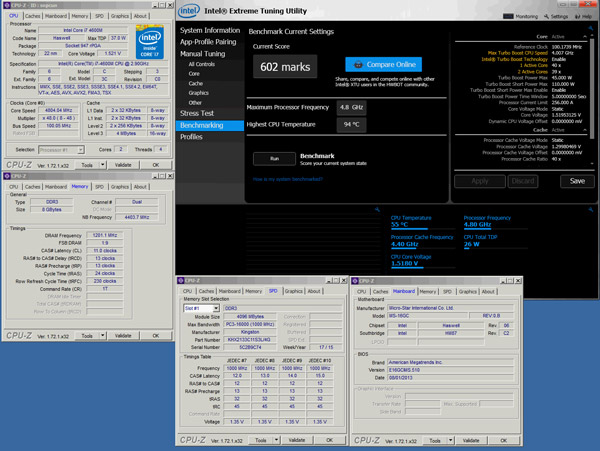This screenshot has width=600, height=451.
Task: Click the Intel Core i7 badge in CPU-Z
Action: pyautogui.click(x=150, y=42)
